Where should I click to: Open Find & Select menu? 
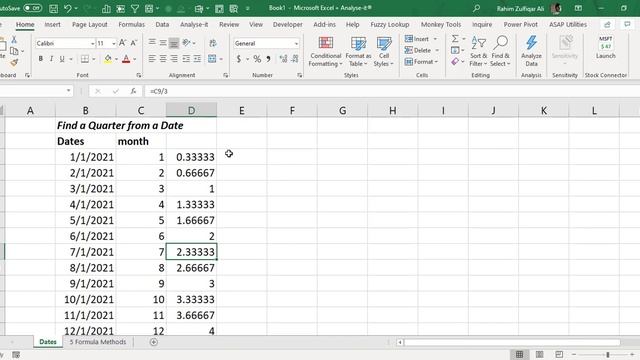tap(500, 51)
